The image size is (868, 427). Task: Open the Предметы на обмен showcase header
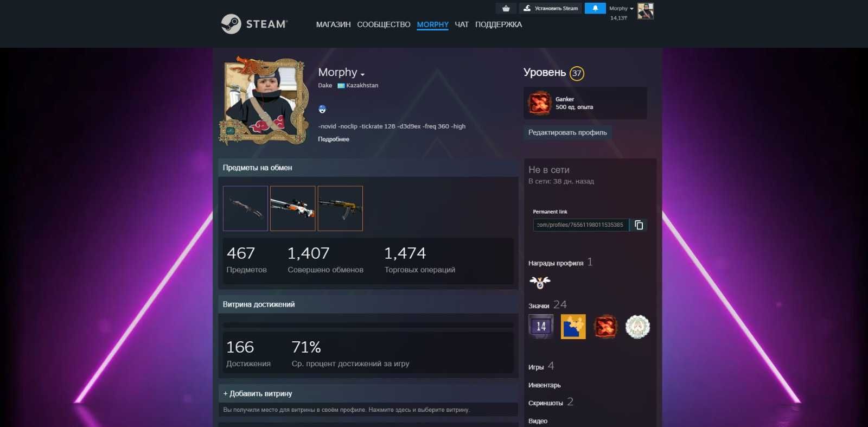368,168
